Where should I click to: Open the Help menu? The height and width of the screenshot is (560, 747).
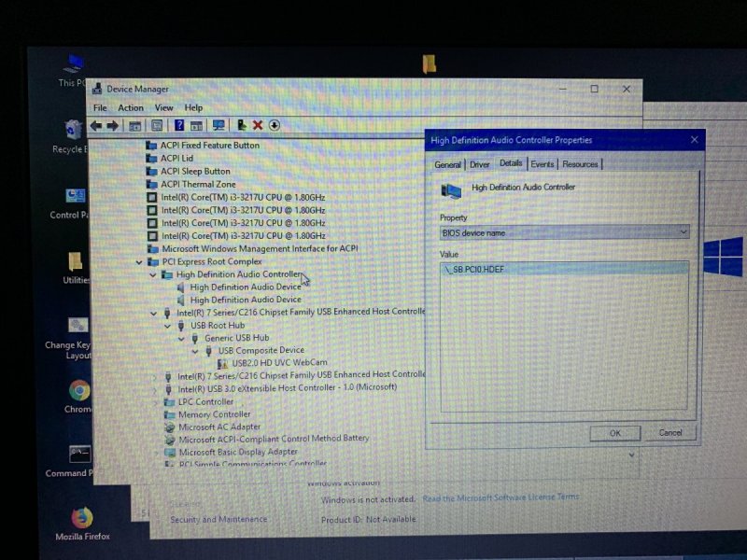point(193,108)
